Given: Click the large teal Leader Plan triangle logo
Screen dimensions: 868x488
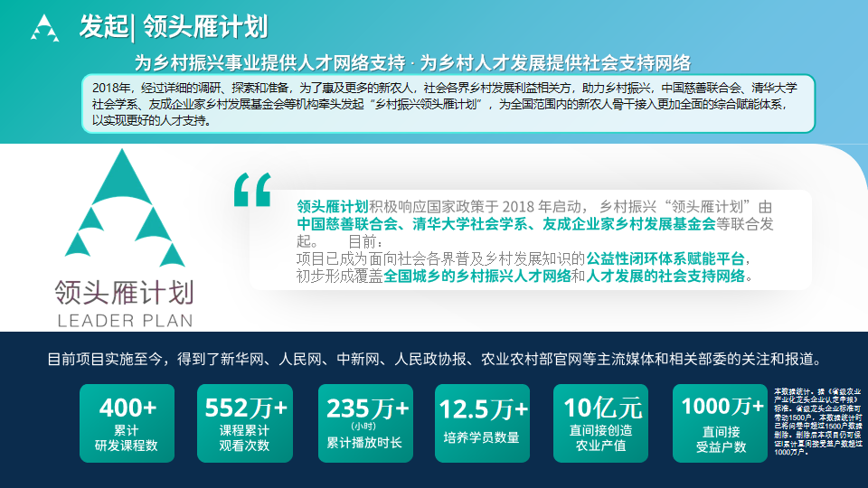Looking at the screenshot, I should 125,208.
